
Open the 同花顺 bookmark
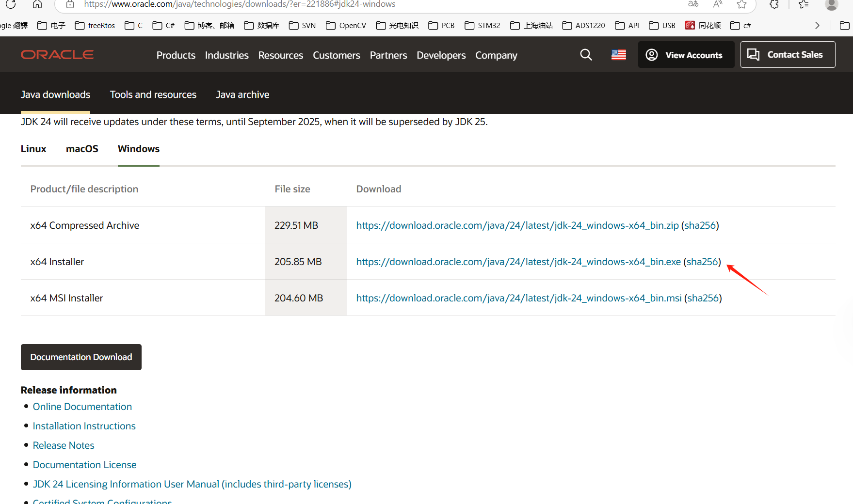point(703,25)
